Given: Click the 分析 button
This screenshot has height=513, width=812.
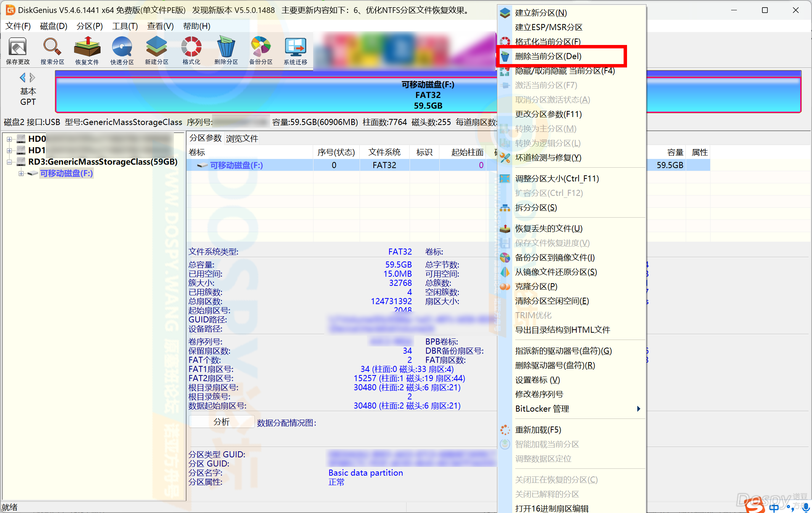Looking at the screenshot, I should coord(222,422).
